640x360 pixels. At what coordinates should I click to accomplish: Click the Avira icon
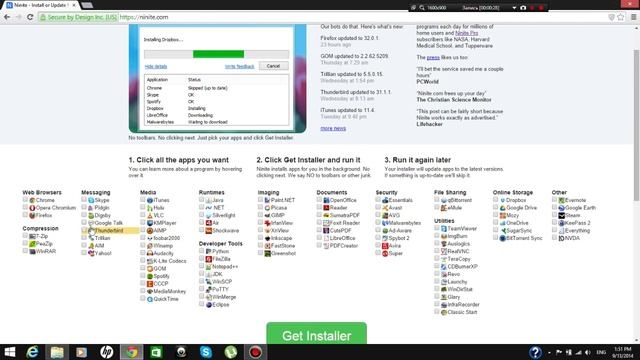[385, 246]
